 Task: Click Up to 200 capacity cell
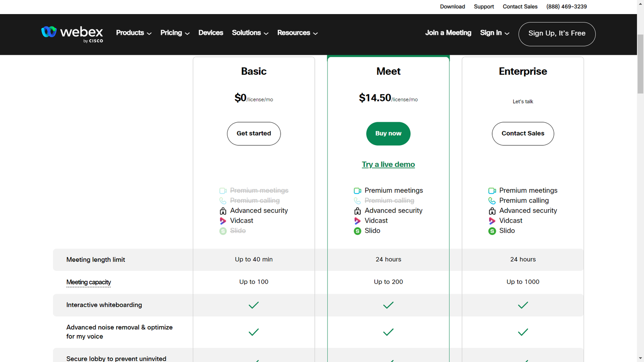(x=388, y=282)
